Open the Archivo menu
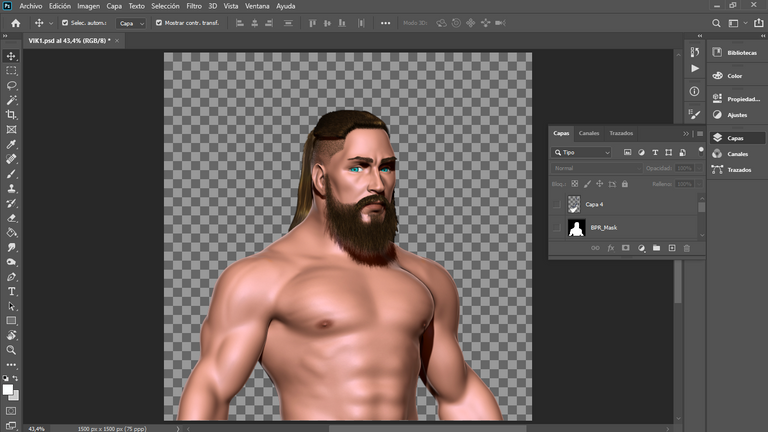Image resolution: width=768 pixels, height=432 pixels. (30, 6)
